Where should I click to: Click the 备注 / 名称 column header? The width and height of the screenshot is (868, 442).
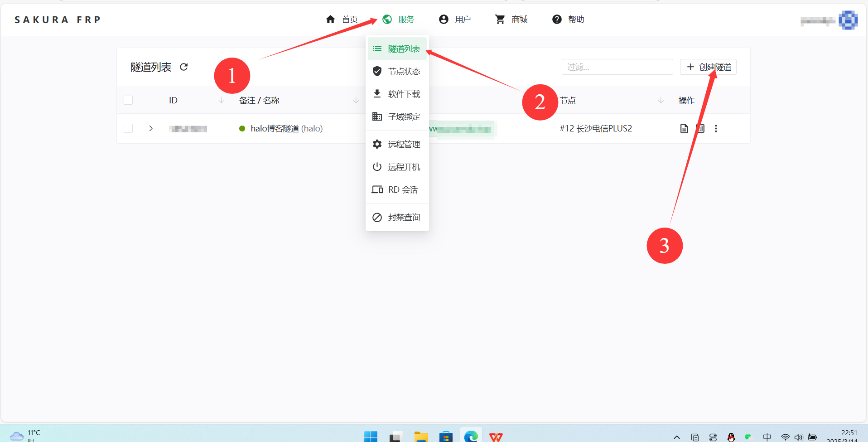(259, 100)
